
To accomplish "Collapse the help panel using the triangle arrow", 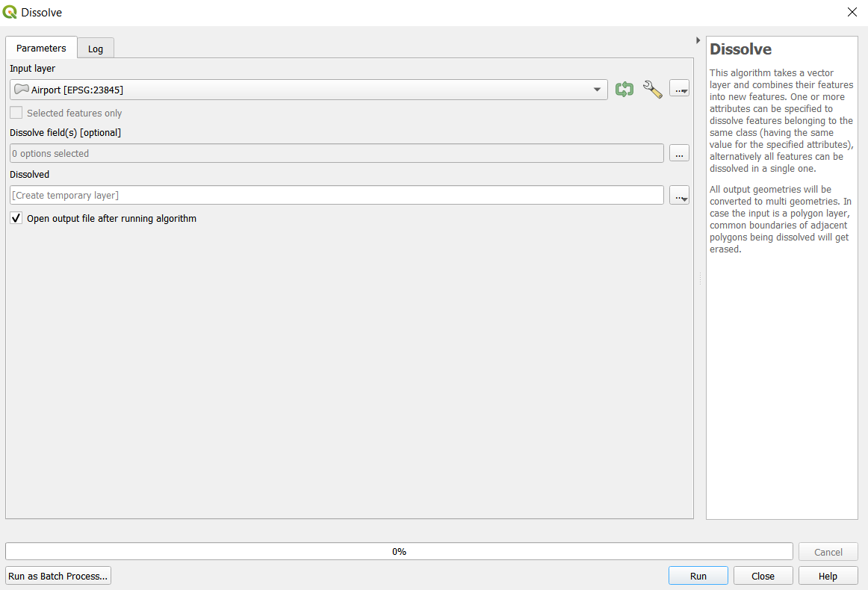I will 698,40.
